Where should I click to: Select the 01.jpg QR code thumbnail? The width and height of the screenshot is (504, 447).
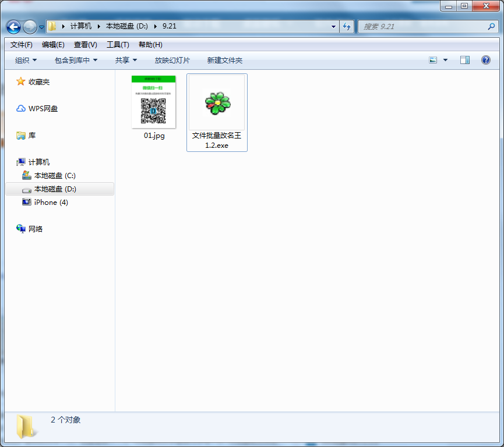click(x=154, y=102)
